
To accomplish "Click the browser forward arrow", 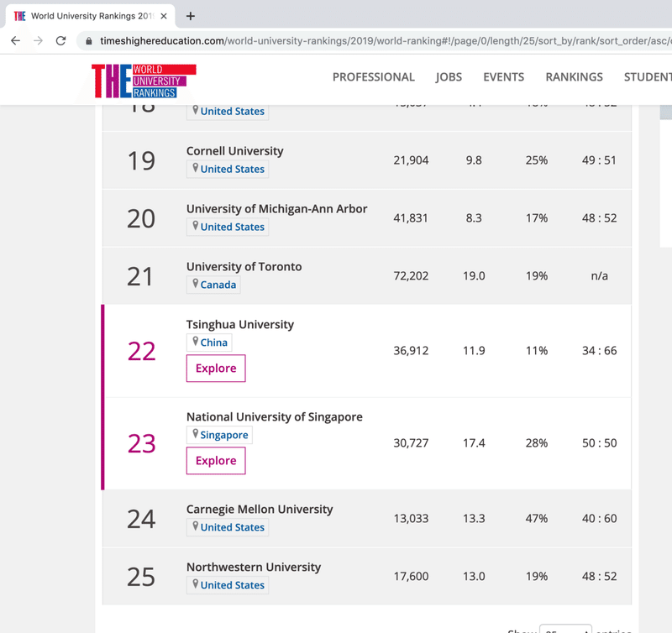I will (38, 40).
